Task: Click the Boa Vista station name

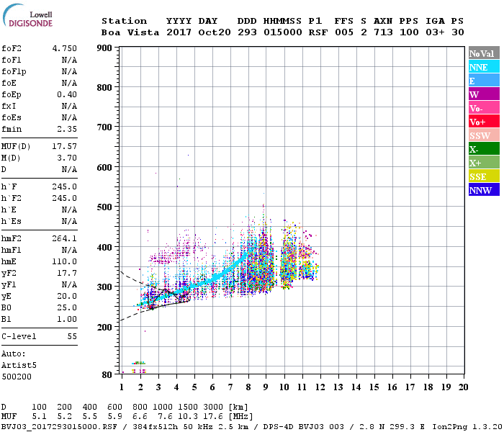Action: pyautogui.click(x=130, y=32)
